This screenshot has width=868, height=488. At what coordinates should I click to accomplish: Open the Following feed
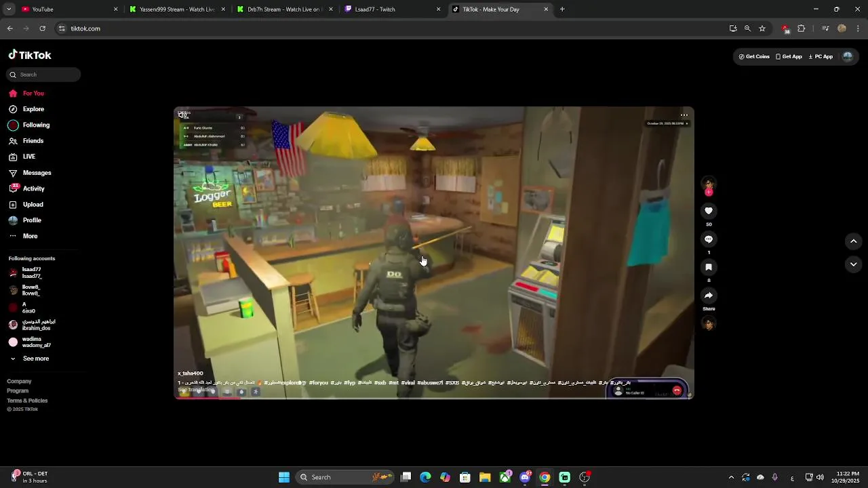coord(28,125)
